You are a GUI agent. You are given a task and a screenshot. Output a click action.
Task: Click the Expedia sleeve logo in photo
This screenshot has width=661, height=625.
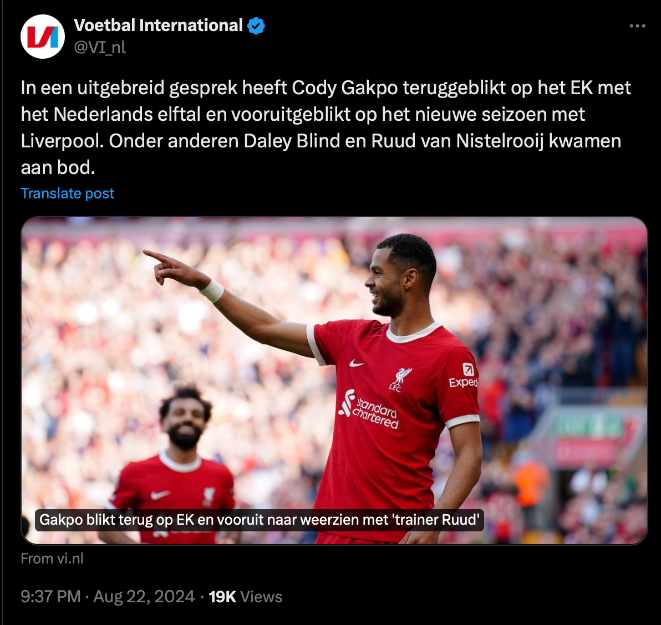(464, 376)
